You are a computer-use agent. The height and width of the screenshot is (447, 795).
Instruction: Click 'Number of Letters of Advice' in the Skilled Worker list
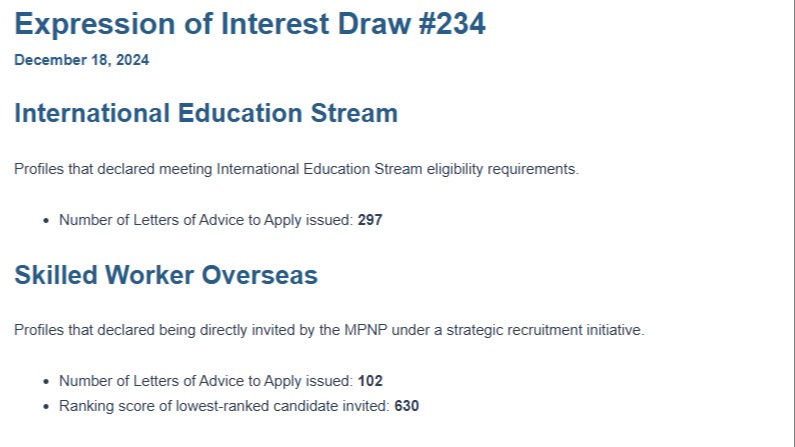click(x=150, y=381)
